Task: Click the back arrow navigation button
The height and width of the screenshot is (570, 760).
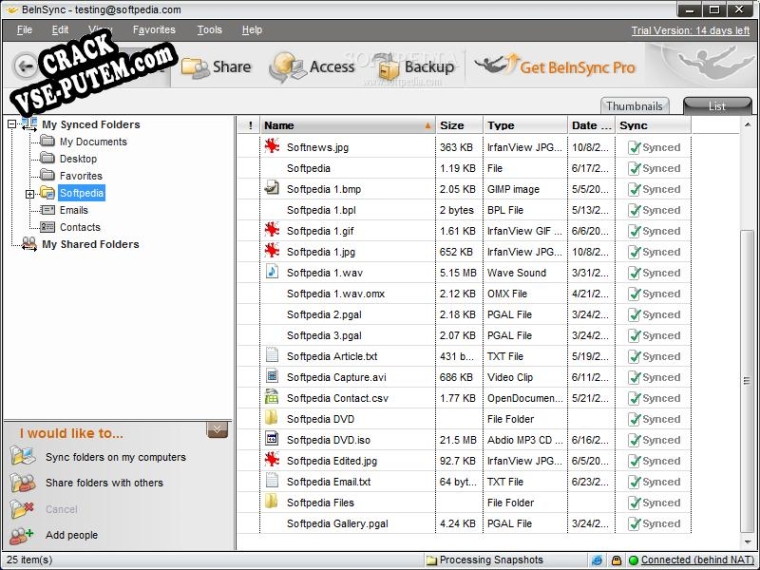Action: tap(25, 65)
